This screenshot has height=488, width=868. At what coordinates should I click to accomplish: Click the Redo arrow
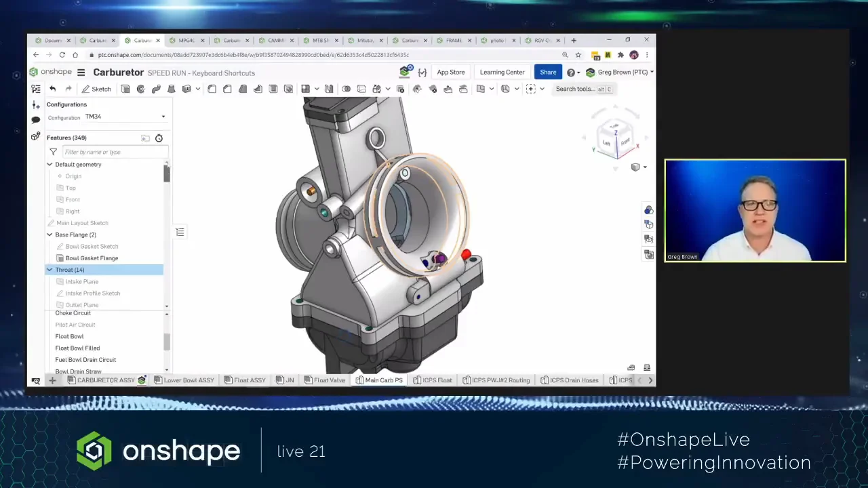point(68,89)
